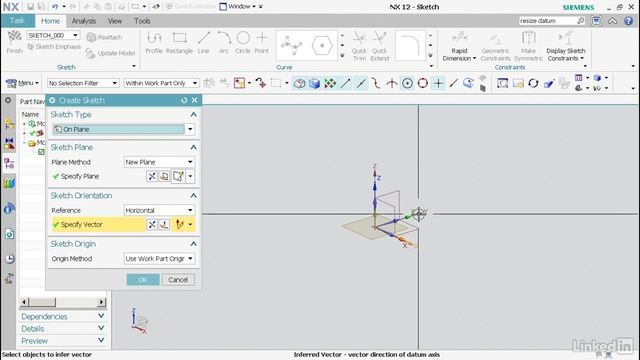The image size is (640, 360).
Task: Click the Rapid Dimension tool
Action: tap(459, 46)
